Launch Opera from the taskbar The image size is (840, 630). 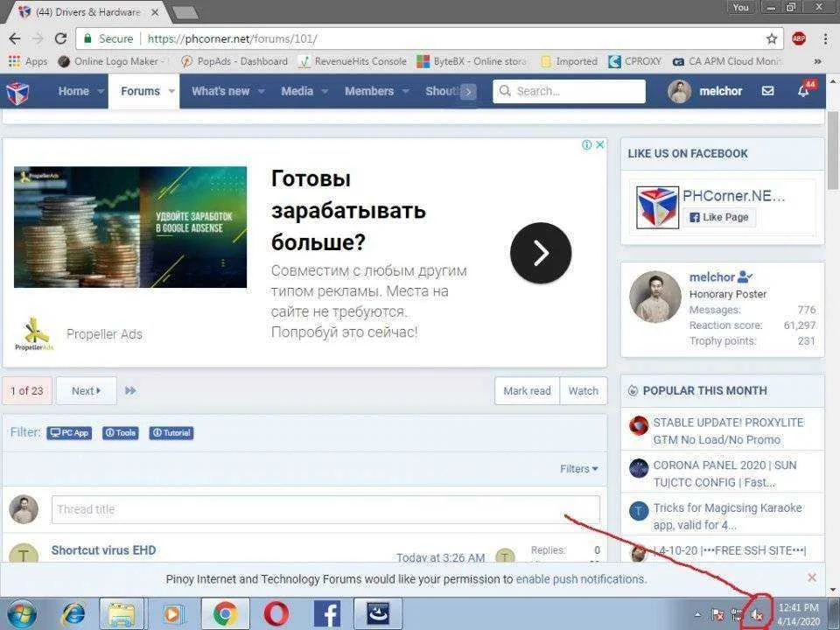(276, 614)
